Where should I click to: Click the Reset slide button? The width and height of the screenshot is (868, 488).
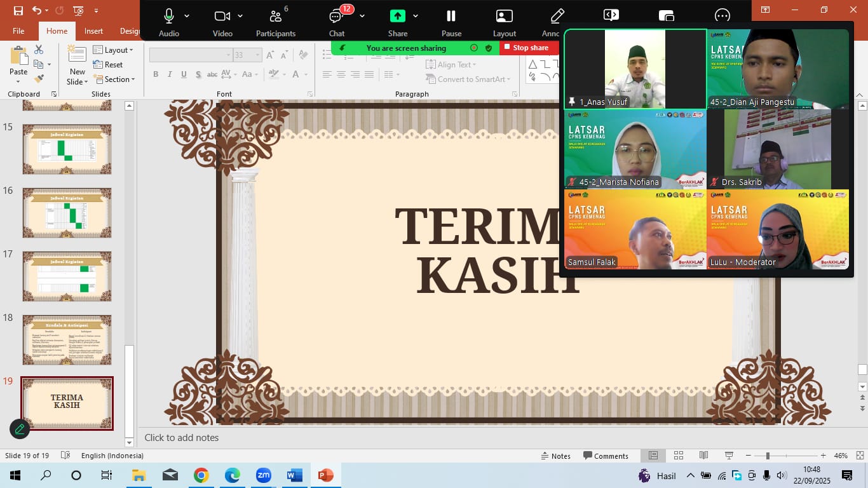tap(108, 65)
